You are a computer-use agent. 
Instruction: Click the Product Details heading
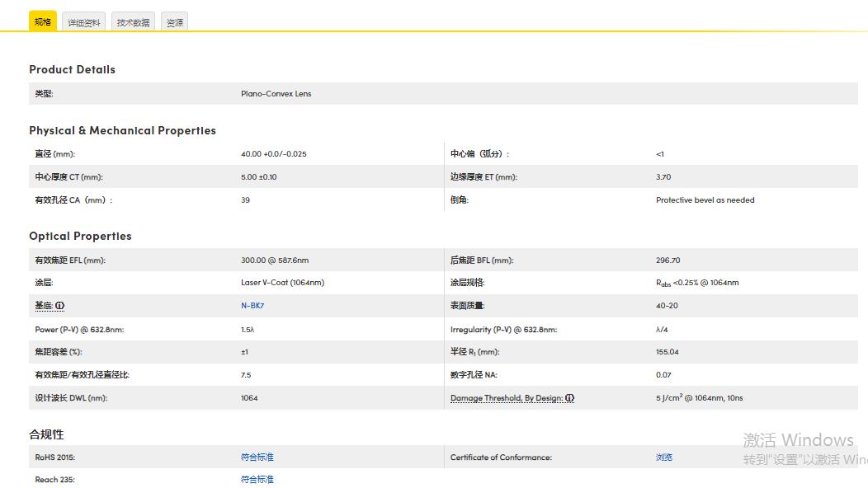pos(73,70)
